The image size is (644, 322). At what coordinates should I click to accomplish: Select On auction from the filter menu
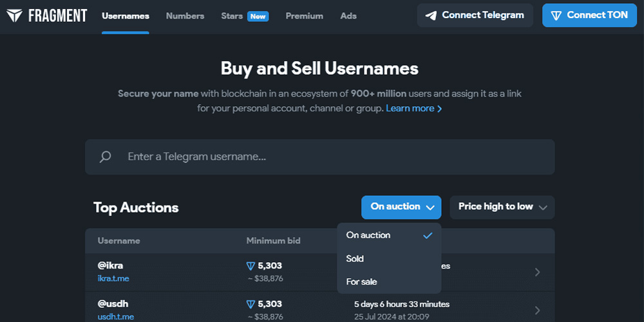pyautogui.click(x=389, y=235)
